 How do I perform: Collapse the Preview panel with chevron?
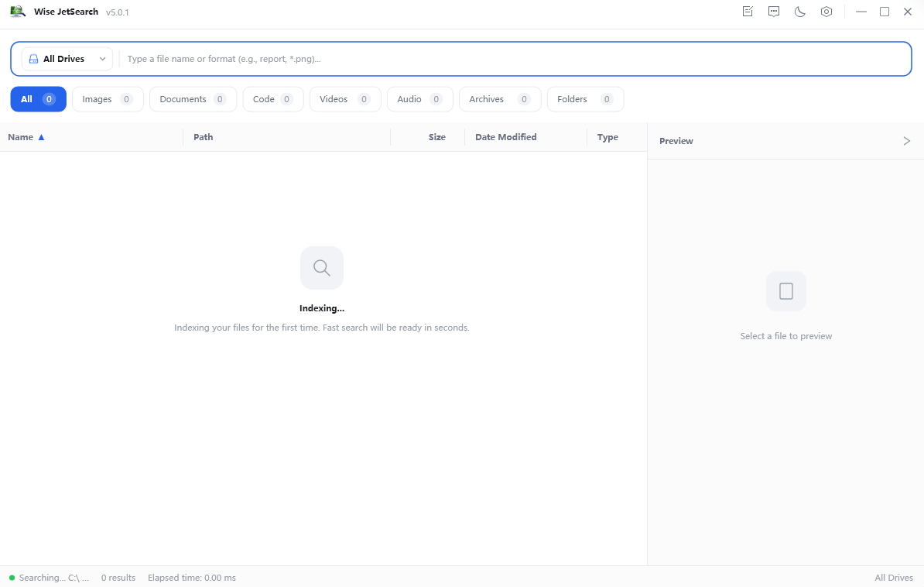tap(907, 141)
